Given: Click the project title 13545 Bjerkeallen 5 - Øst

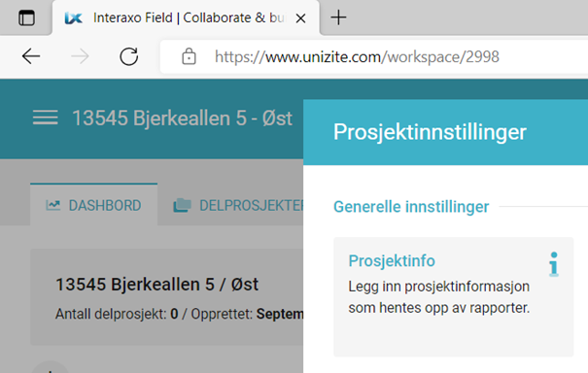Looking at the screenshot, I should coord(182,119).
